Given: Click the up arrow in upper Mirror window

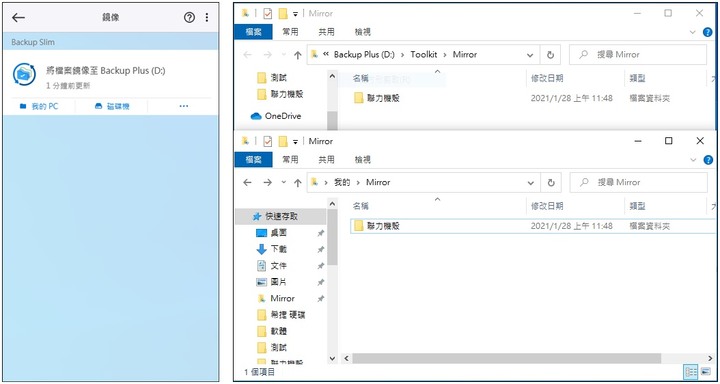Looking at the screenshot, I should pyautogui.click(x=298, y=55).
